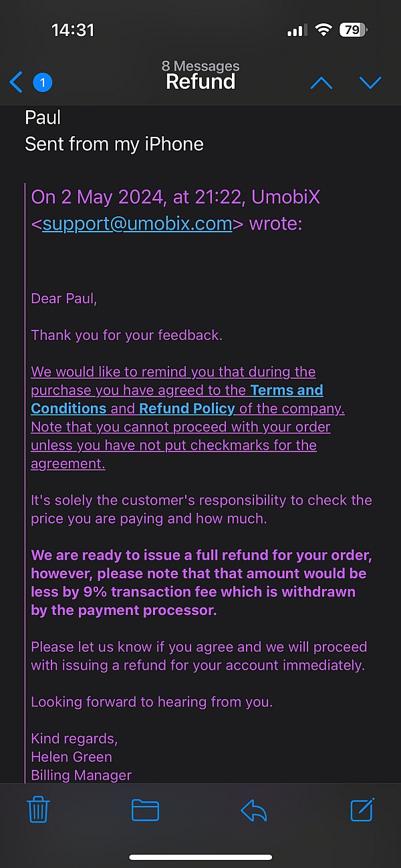This screenshot has width=401, height=868.
Task: Tap the 14:31 clock in the status bar
Action: tap(73, 30)
